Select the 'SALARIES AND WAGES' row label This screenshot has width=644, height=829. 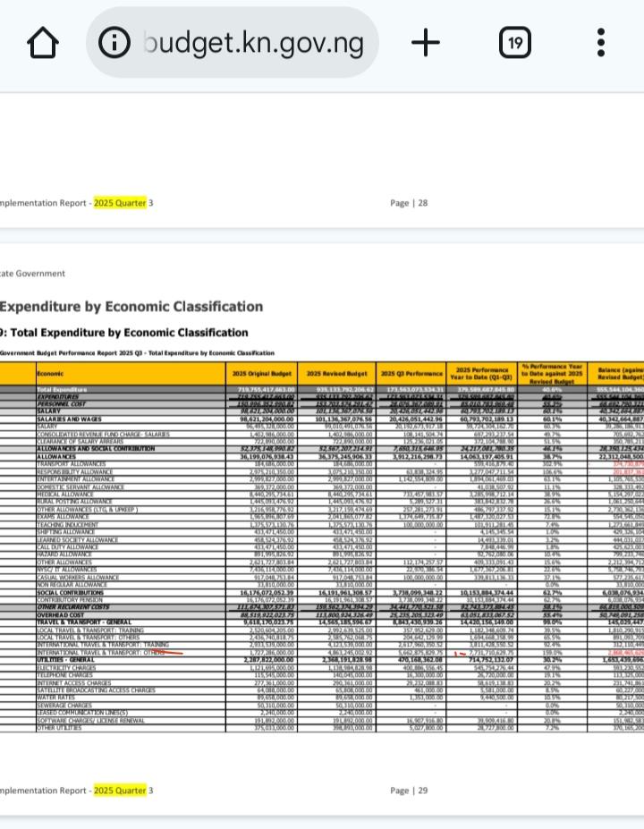70,419
